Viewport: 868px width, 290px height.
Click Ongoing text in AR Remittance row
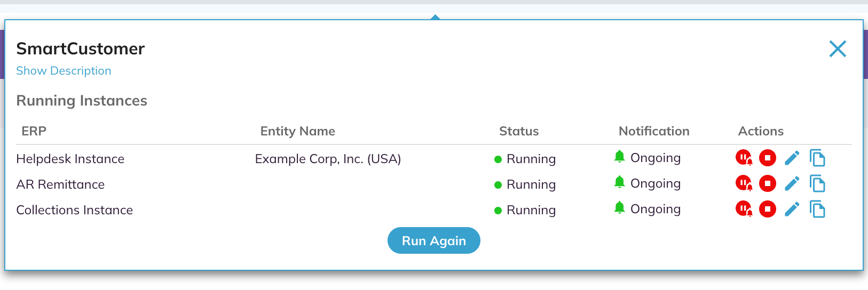[x=656, y=183]
